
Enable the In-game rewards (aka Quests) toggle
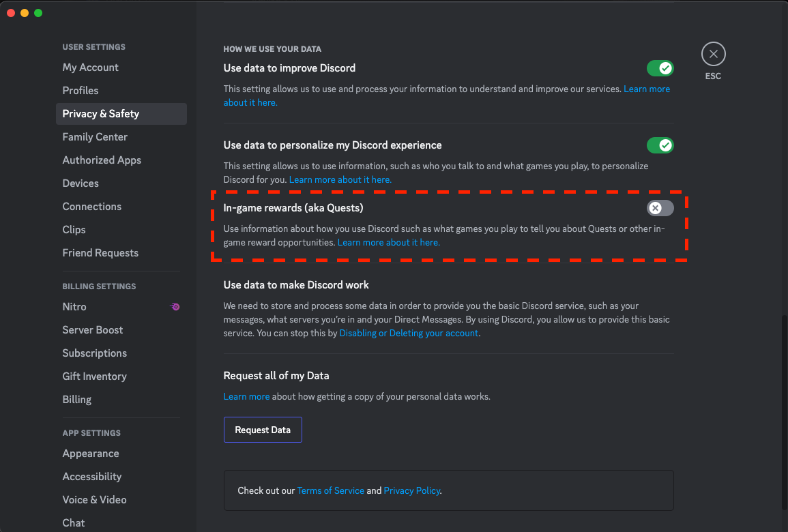tap(659, 208)
